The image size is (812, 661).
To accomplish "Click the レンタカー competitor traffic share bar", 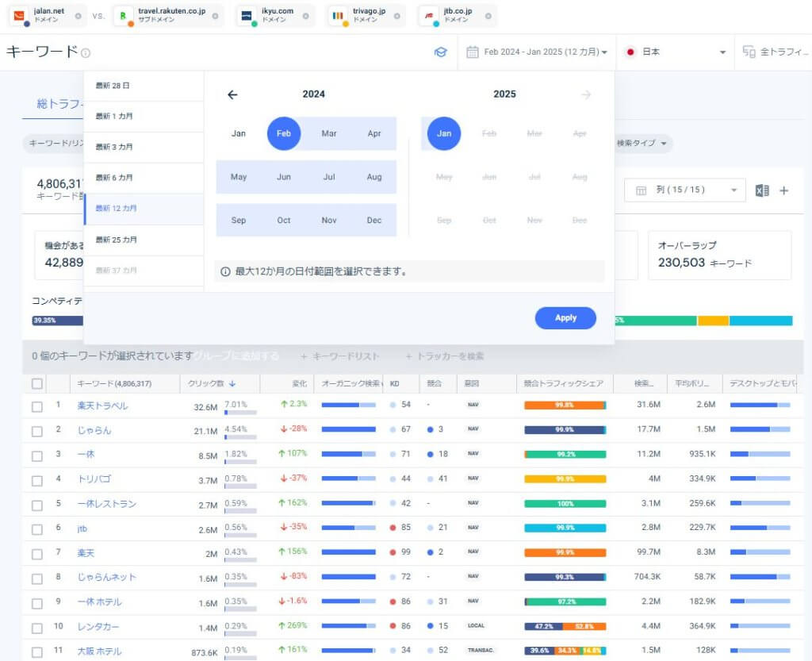I will (565, 627).
